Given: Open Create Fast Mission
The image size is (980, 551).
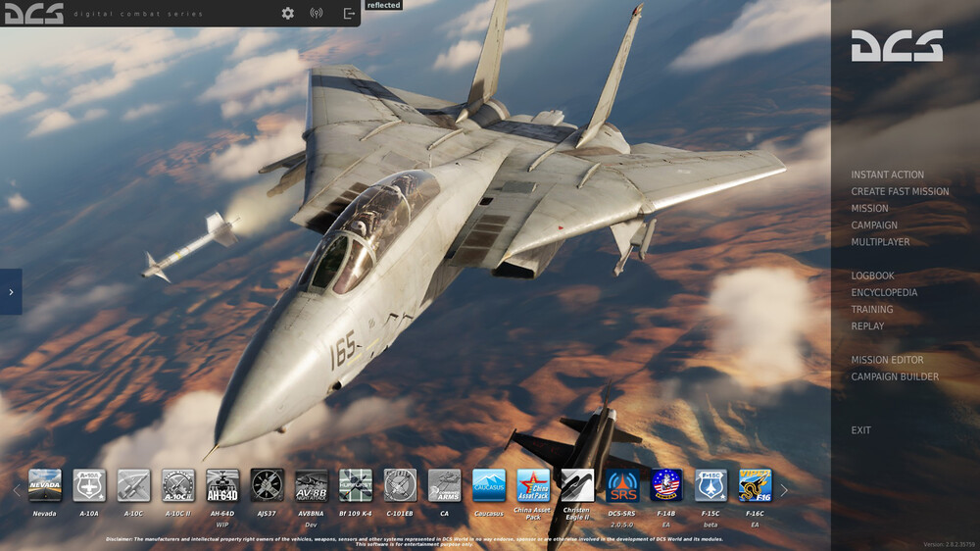Looking at the screenshot, I should 900,191.
